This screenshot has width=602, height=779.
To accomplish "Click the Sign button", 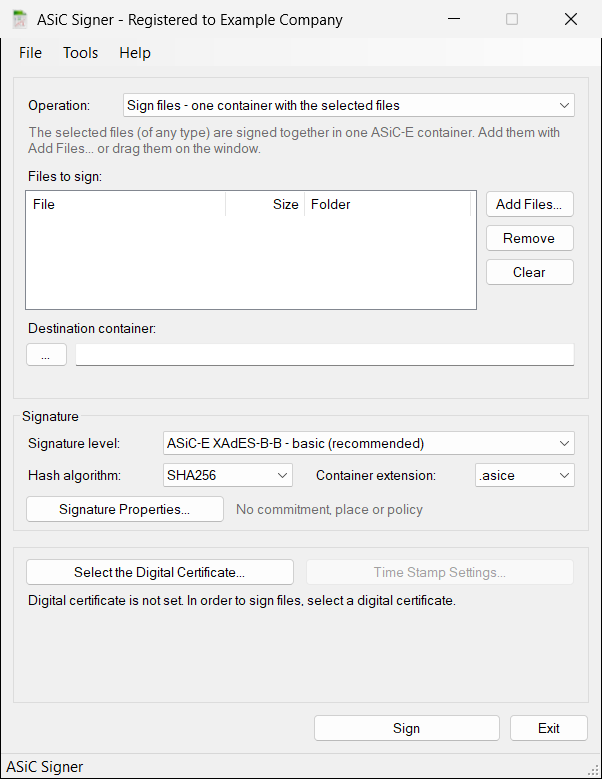I will [407, 728].
